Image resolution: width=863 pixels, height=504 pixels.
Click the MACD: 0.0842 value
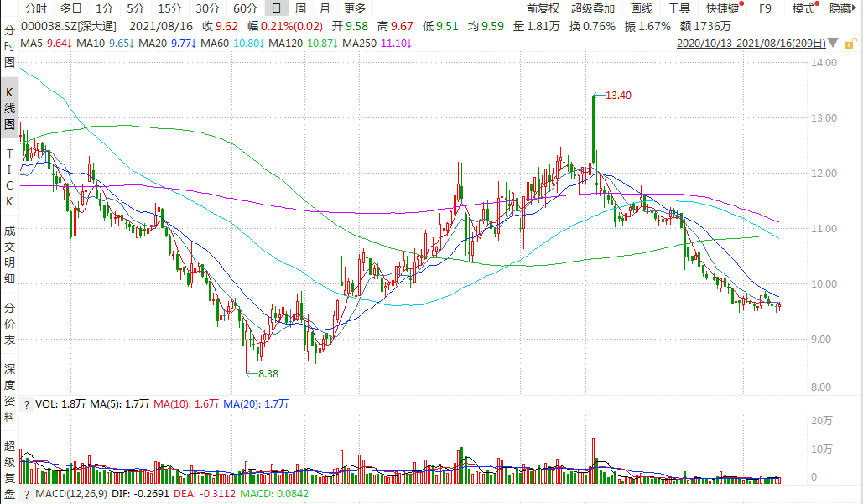pos(274,494)
